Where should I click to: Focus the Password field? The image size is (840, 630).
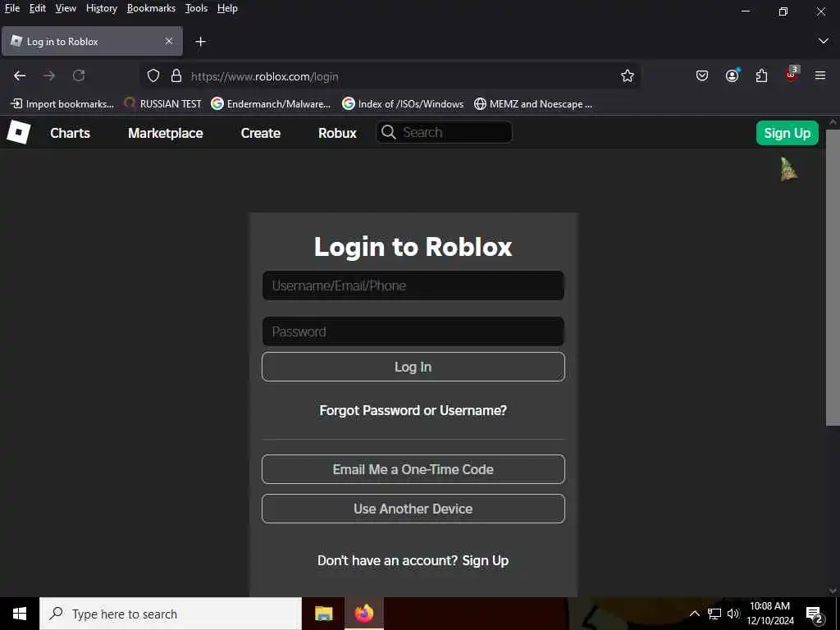click(413, 331)
